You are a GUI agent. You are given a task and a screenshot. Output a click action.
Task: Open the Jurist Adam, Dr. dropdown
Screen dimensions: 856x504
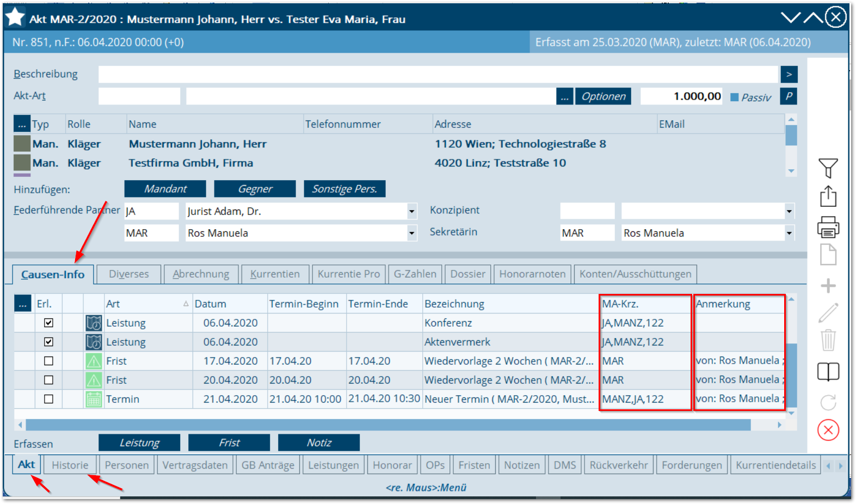coord(412,211)
